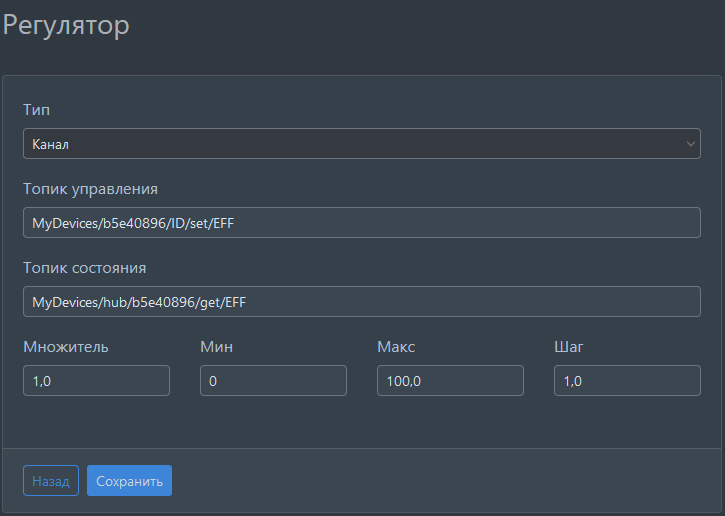The image size is (725, 516).
Task: Click the Топик управления label text
Action: click(x=90, y=188)
